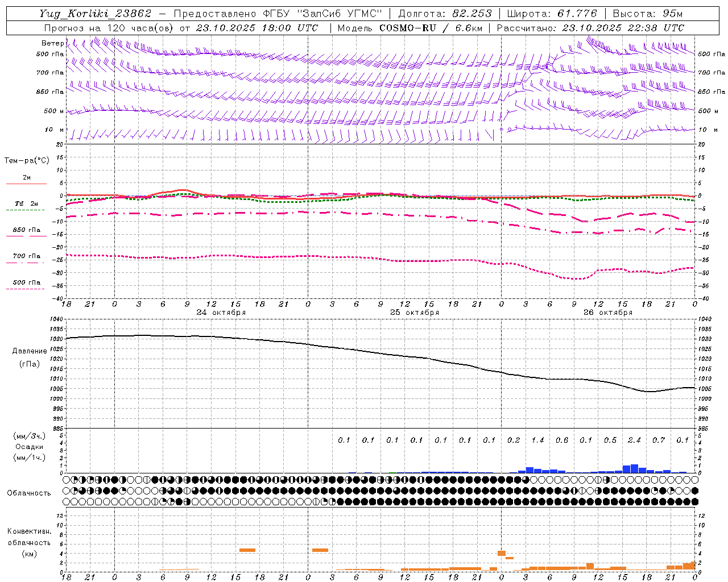
Task: Click the Td 2м legend entry
Action: pos(26,203)
